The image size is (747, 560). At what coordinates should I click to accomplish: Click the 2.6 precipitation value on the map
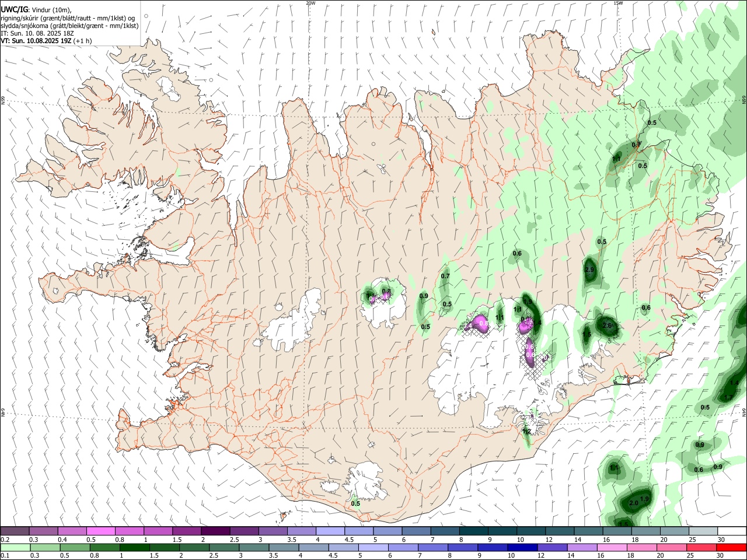click(608, 325)
